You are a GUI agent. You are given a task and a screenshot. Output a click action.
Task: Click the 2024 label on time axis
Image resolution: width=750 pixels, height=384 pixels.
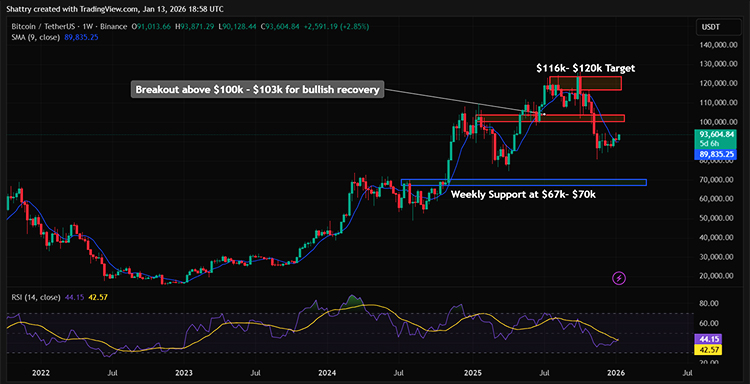point(327,372)
